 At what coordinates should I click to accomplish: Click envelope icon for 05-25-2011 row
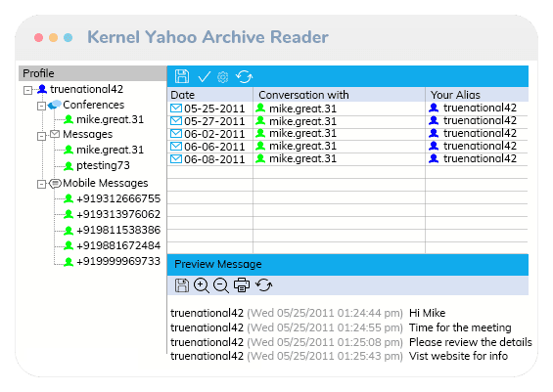tap(176, 109)
